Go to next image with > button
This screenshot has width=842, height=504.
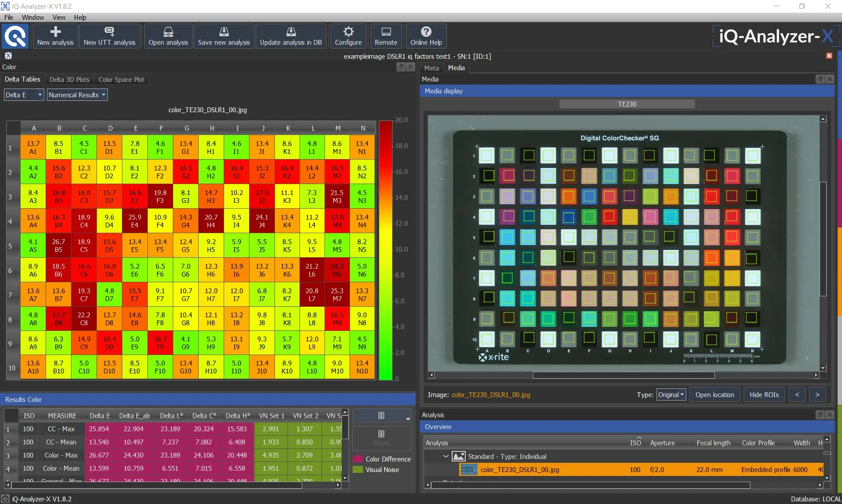pyautogui.click(x=817, y=394)
